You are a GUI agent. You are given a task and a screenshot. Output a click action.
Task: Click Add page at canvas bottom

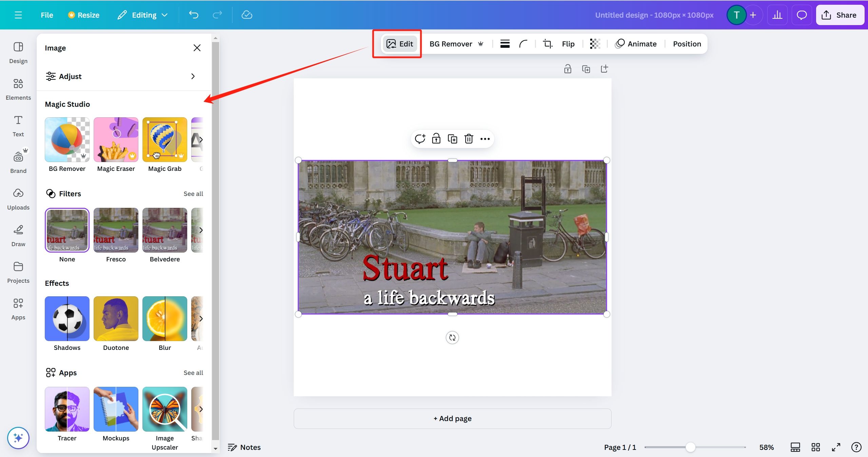click(452, 418)
